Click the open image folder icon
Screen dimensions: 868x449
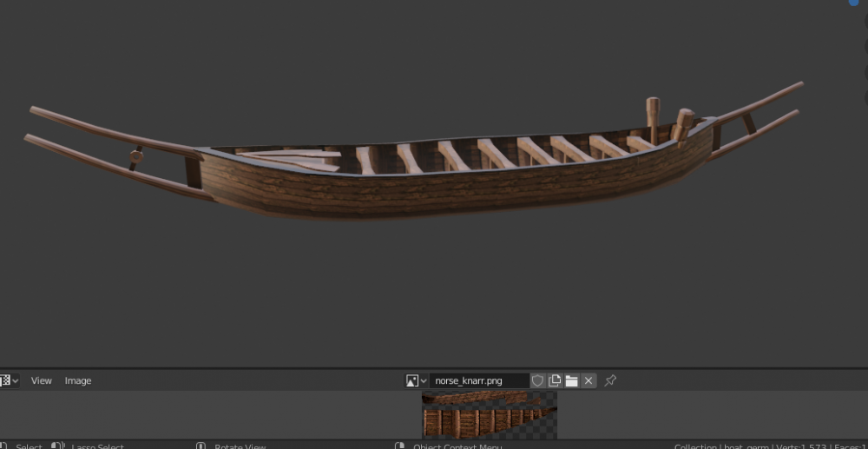571,380
